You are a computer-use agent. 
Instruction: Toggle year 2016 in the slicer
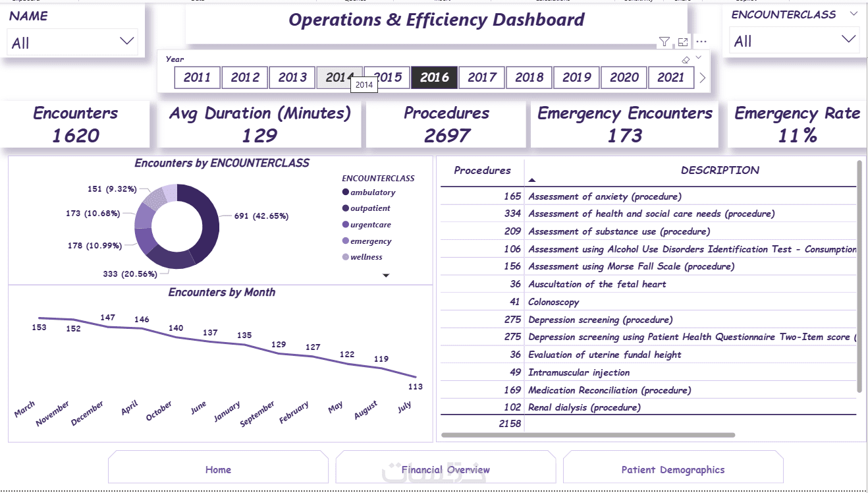tap(435, 78)
